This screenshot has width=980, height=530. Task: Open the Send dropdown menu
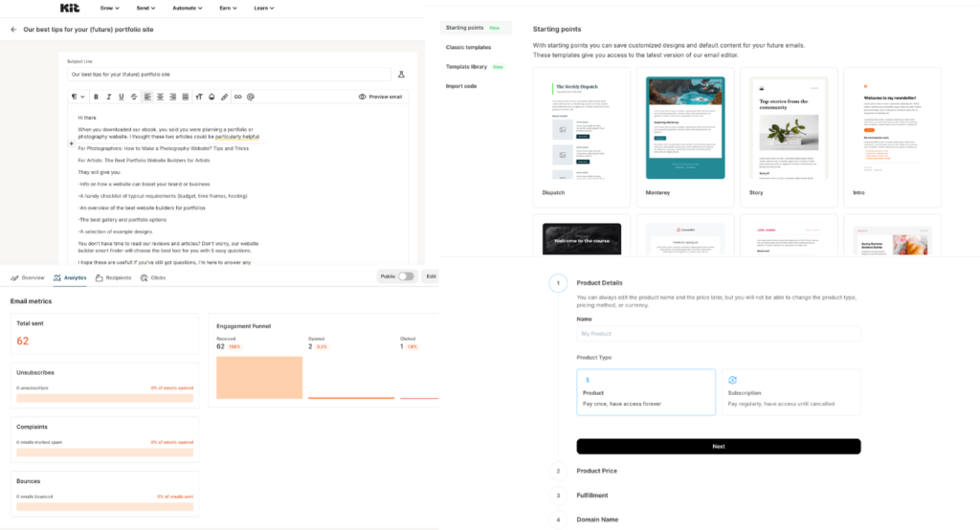pos(145,8)
